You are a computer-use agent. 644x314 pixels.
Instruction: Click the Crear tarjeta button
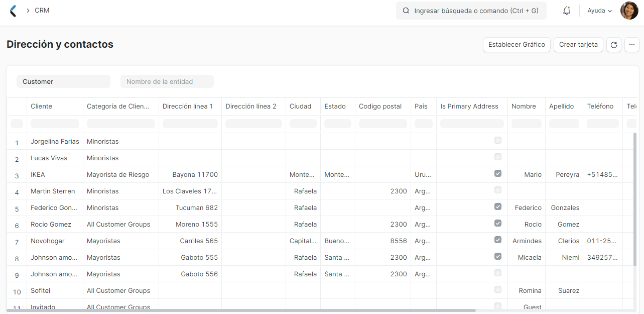[x=578, y=45]
